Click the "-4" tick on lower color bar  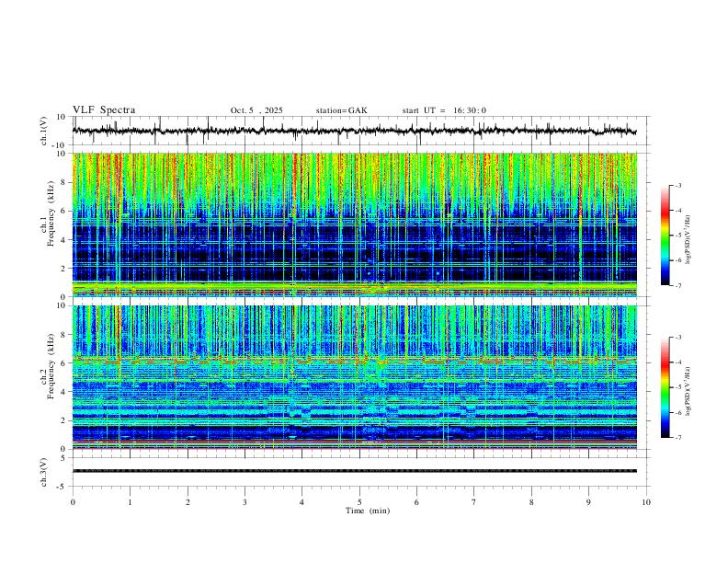pos(677,362)
